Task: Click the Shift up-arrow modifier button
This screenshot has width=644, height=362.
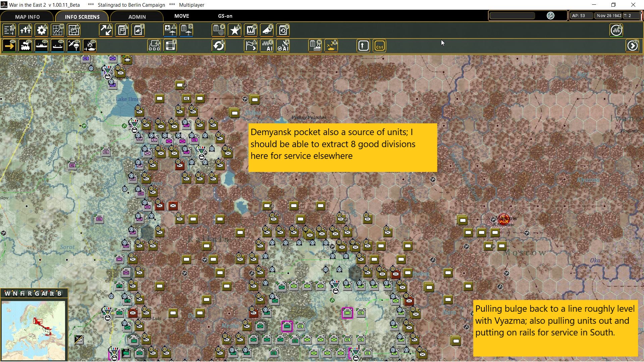Action: pyautogui.click(x=363, y=46)
